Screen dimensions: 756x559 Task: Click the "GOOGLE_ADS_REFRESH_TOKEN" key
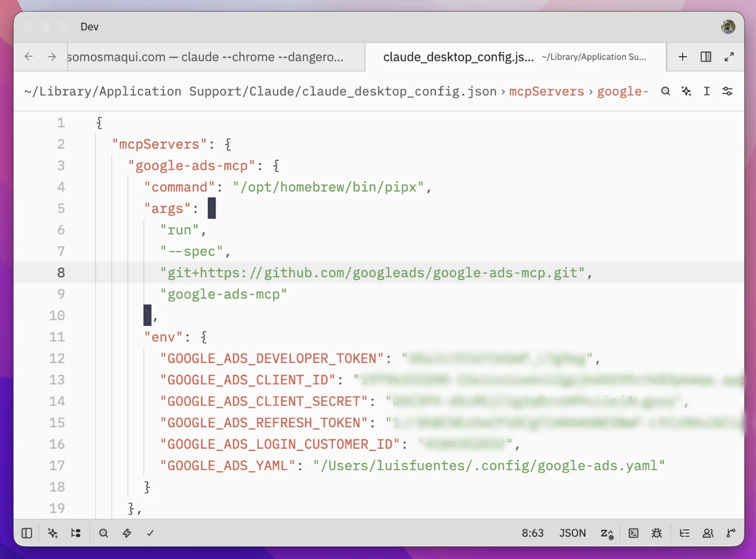click(x=264, y=423)
